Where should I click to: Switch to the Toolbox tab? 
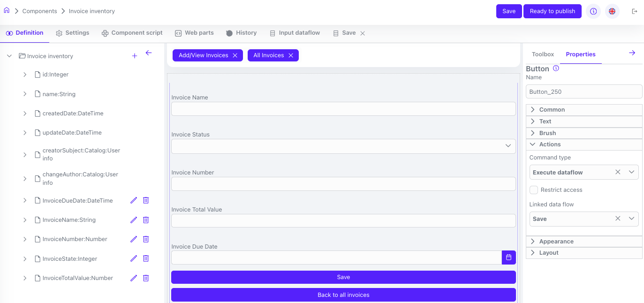543,54
